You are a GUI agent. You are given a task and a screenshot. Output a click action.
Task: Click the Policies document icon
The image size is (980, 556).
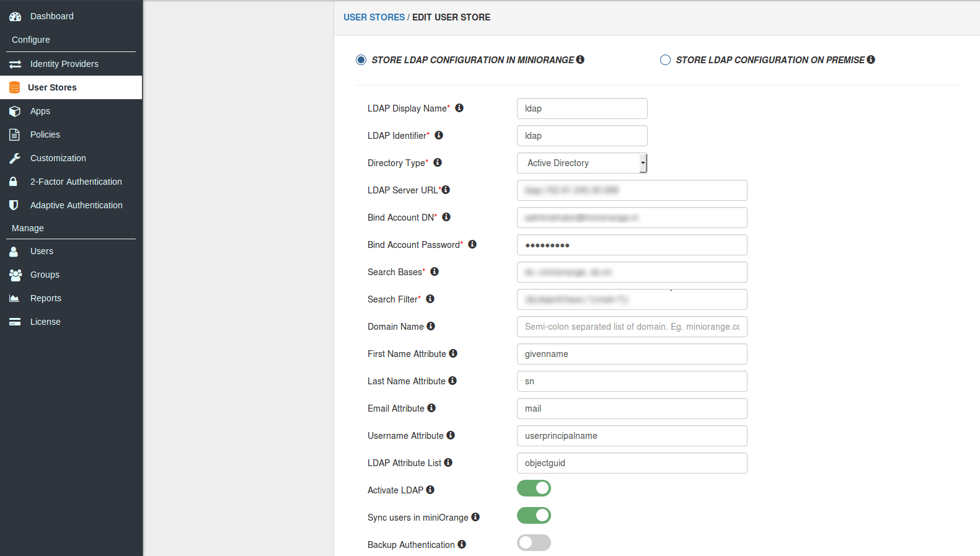point(14,135)
